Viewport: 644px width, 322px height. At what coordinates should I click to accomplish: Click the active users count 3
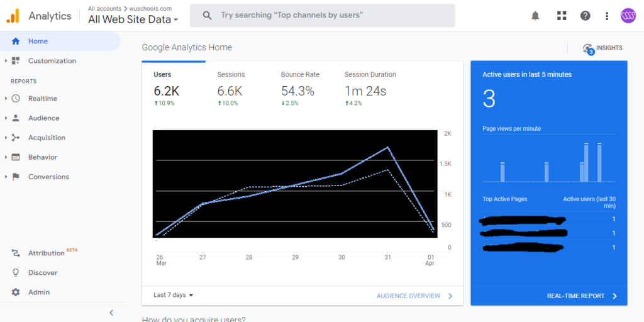(x=489, y=99)
